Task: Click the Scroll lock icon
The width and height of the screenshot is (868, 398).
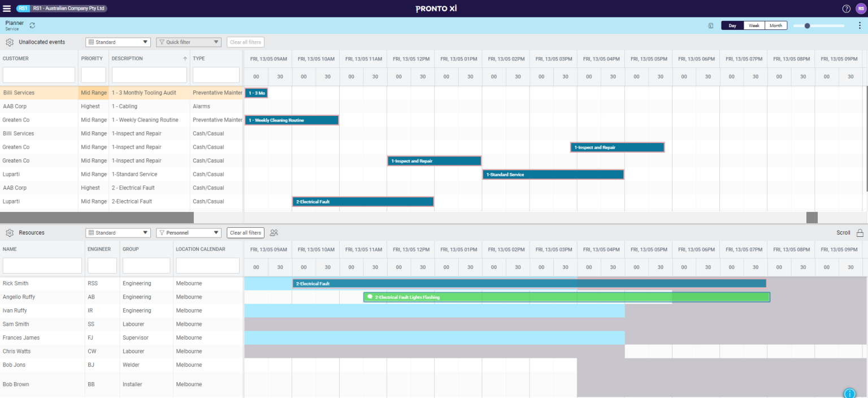Action: 860,232
